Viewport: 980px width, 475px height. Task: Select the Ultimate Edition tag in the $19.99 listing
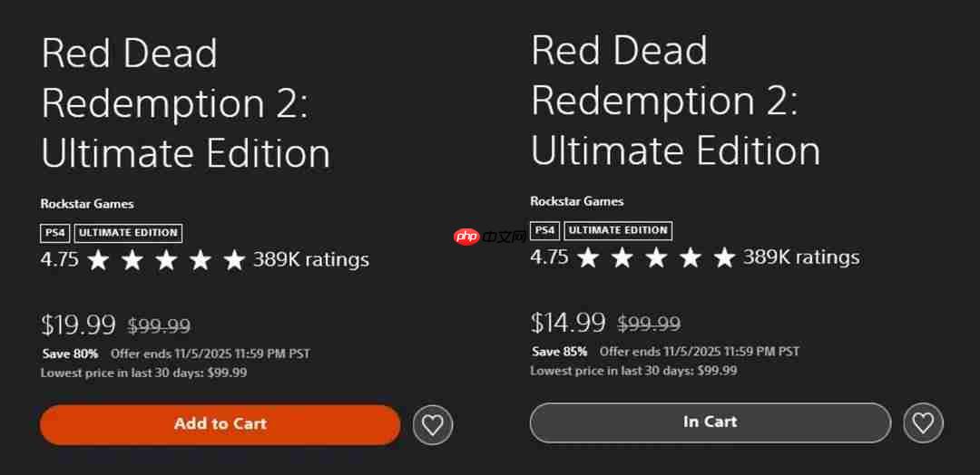128,233
